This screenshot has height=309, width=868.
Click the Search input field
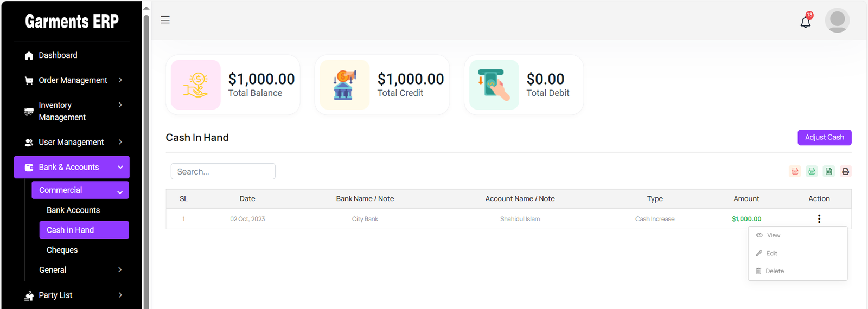223,171
